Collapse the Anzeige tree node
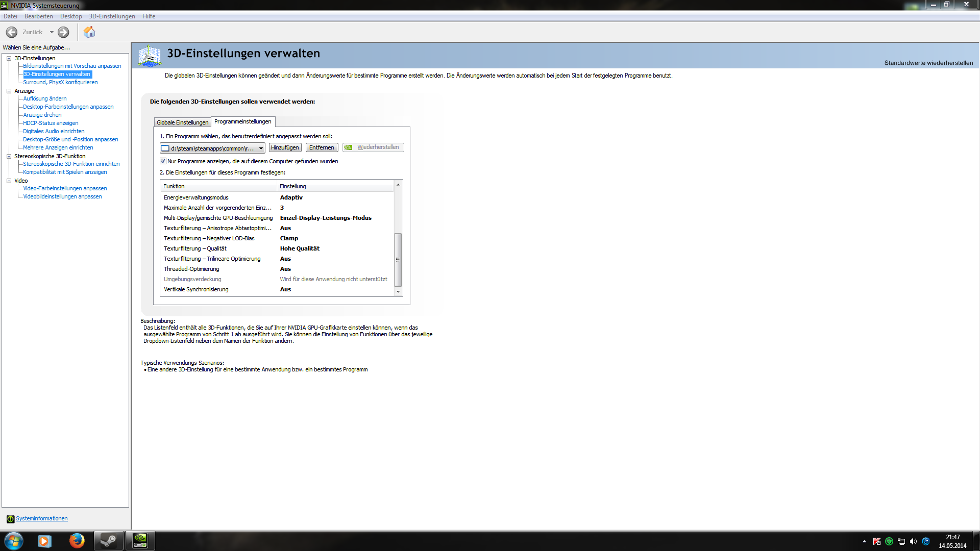The image size is (980, 551). (9, 91)
